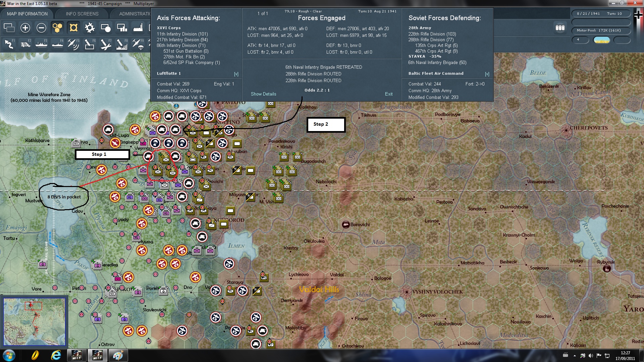The width and height of the screenshot is (644, 362).
Task: Select the F6 bomb unit mode icon
Action: [x=90, y=44]
